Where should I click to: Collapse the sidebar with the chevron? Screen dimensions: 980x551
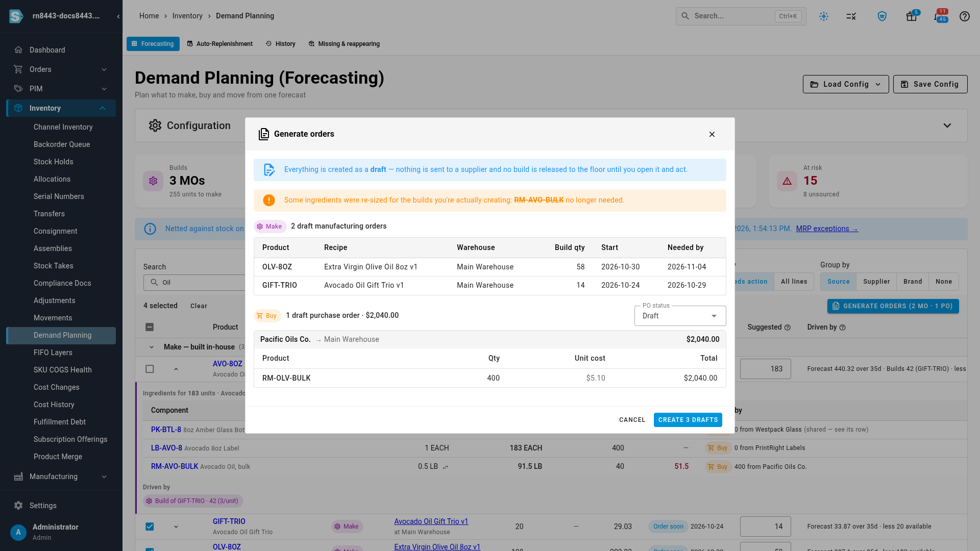(118, 16)
